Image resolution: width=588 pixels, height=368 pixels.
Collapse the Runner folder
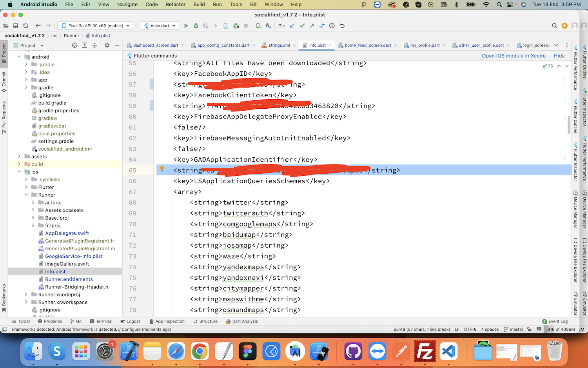(26, 195)
